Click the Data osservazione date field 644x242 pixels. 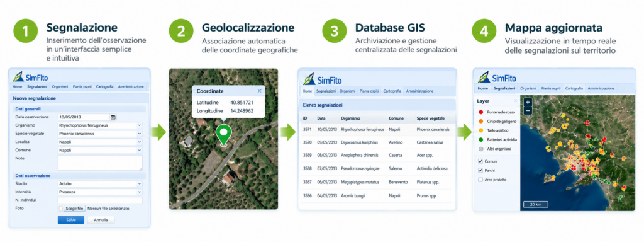tap(84, 117)
